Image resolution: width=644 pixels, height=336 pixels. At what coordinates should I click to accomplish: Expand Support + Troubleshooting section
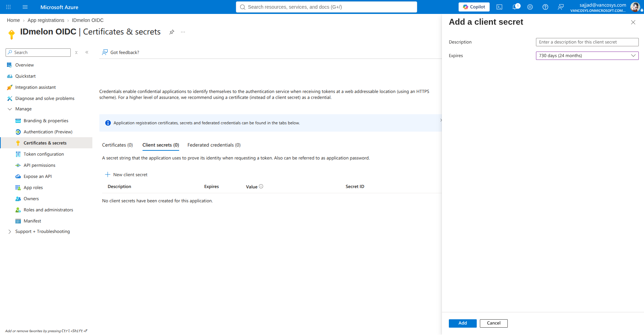(9, 232)
